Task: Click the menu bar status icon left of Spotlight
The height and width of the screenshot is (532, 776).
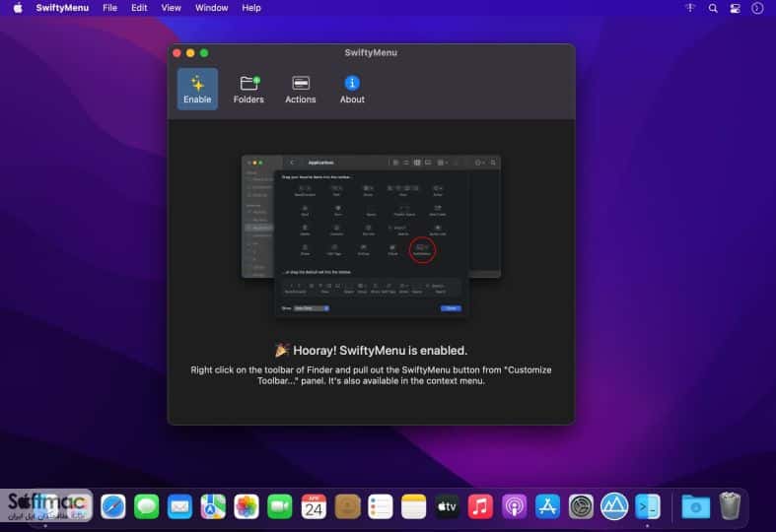Action: click(x=690, y=8)
